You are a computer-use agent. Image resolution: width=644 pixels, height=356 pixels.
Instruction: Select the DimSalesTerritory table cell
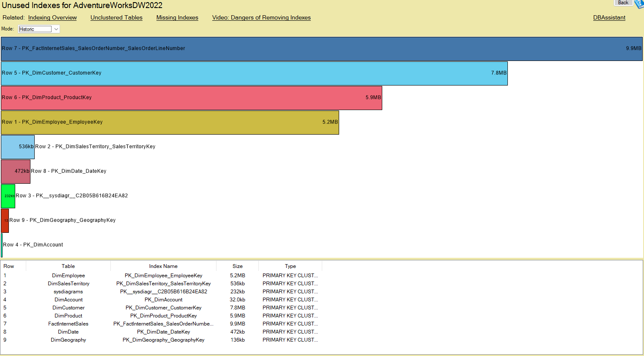(x=69, y=284)
